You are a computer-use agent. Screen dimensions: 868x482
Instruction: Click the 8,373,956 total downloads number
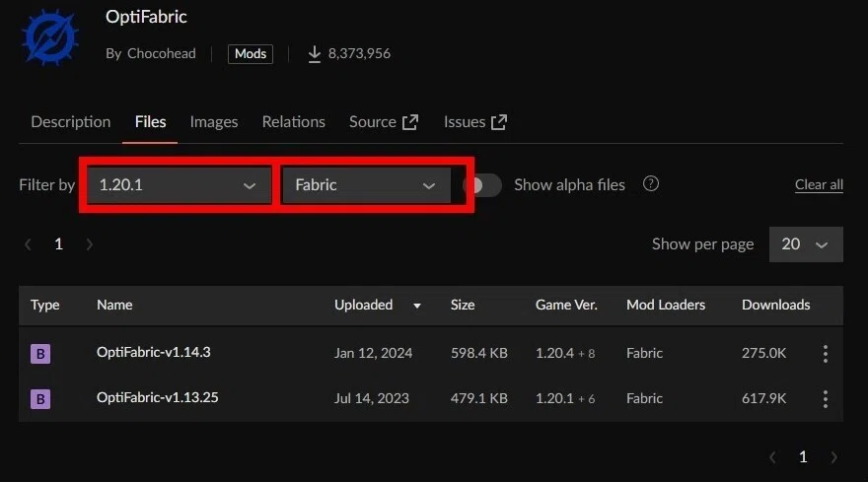click(359, 53)
